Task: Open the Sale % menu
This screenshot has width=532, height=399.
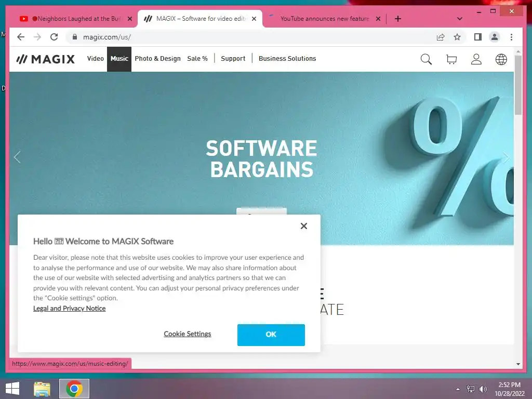Action: coord(197,59)
